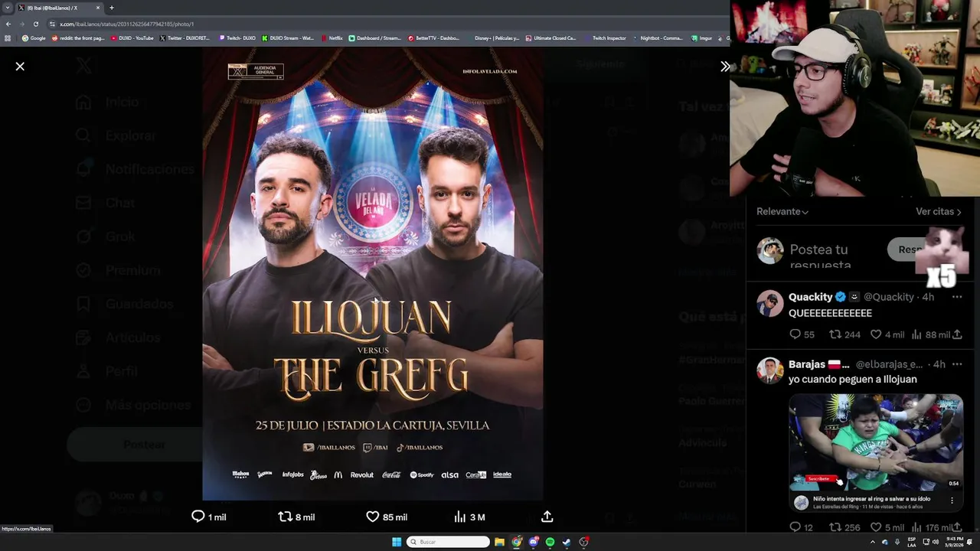This screenshot has width=980, height=551.
Task: Open replies via the photo's comment icon
Action: point(198,517)
